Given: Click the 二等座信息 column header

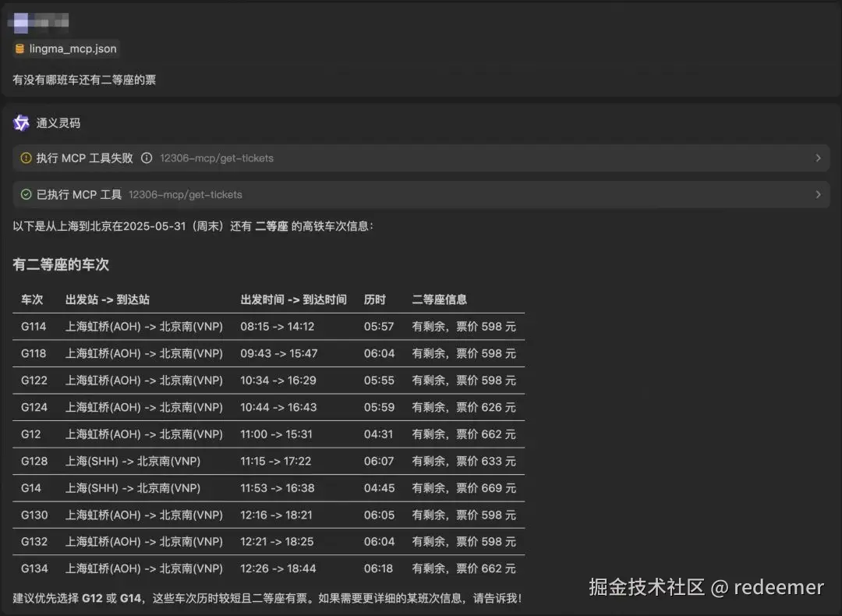Looking at the screenshot, I should (x=439, y=299).
